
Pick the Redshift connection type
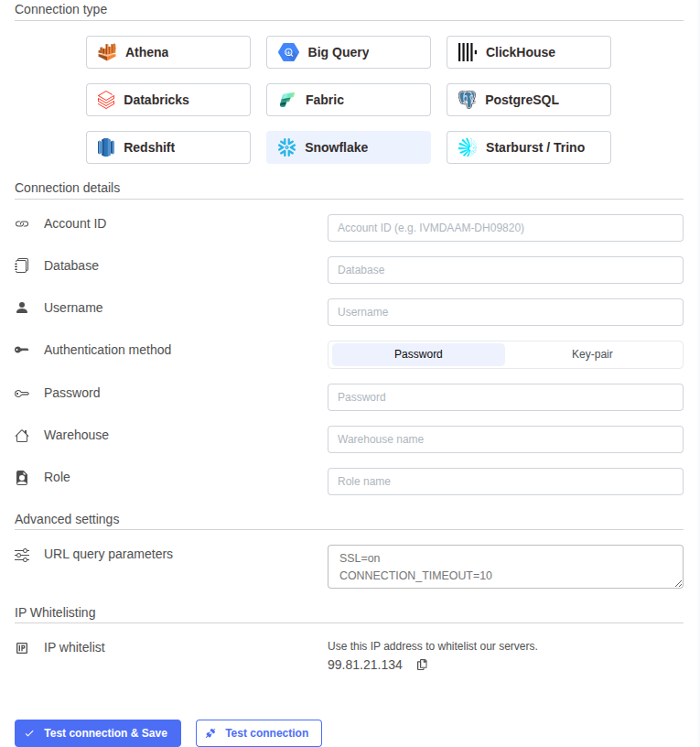[168, 147]
